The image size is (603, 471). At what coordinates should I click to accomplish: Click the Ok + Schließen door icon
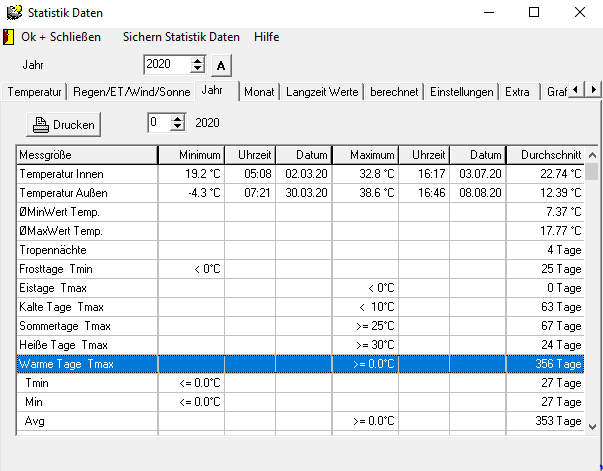point(10,37)
